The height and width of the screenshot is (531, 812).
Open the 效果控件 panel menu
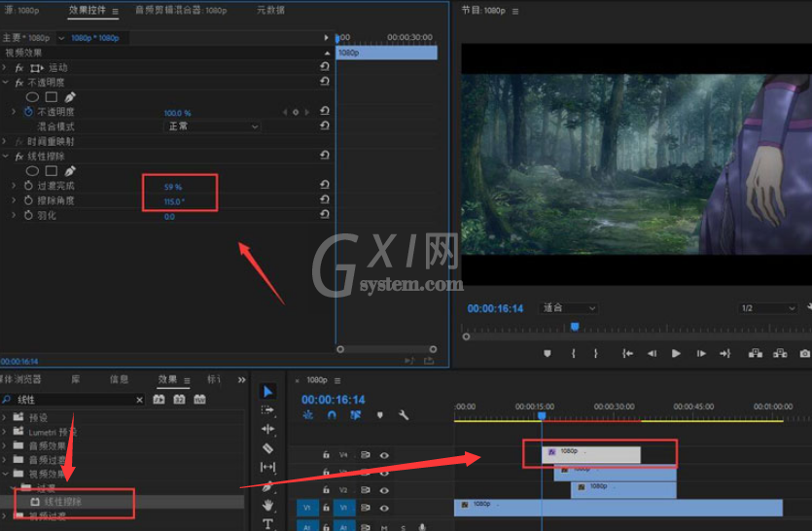[115, 11]
